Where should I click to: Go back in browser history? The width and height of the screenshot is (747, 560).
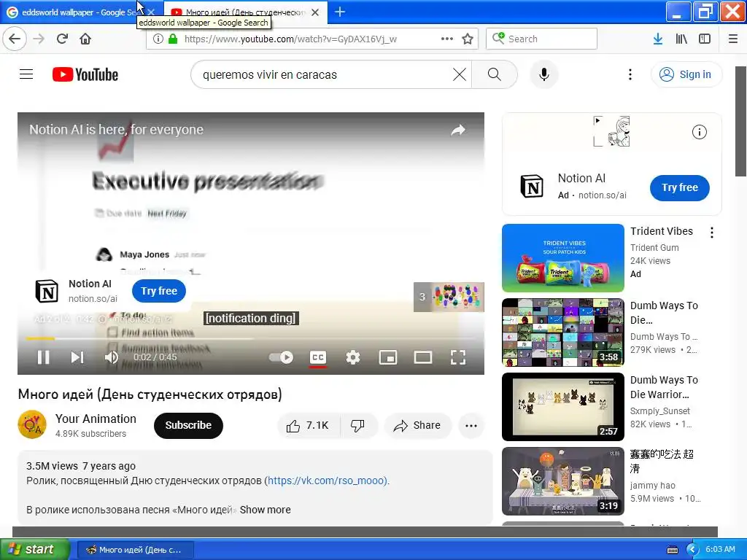coord(15,39)
